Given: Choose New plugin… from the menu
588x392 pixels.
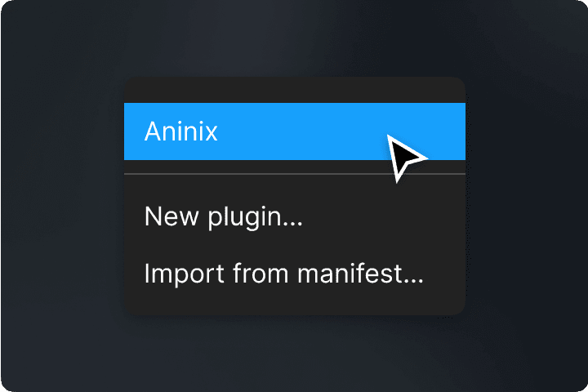Looking at the screenshot, I should pos(294,216).
